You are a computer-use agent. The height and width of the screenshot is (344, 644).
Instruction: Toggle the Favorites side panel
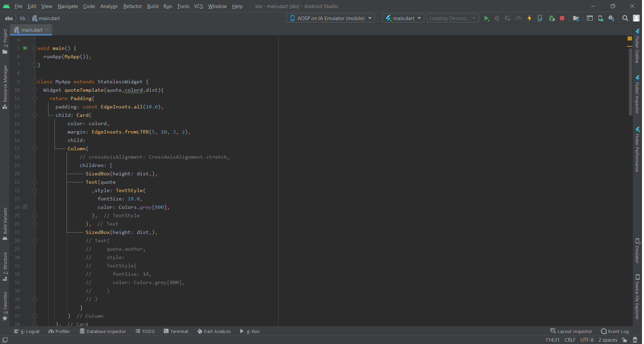pos(5,306)
